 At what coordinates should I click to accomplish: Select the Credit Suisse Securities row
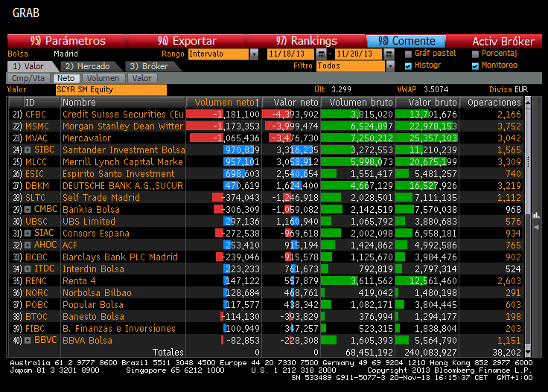pyautogui.click(x=266, y=114)
